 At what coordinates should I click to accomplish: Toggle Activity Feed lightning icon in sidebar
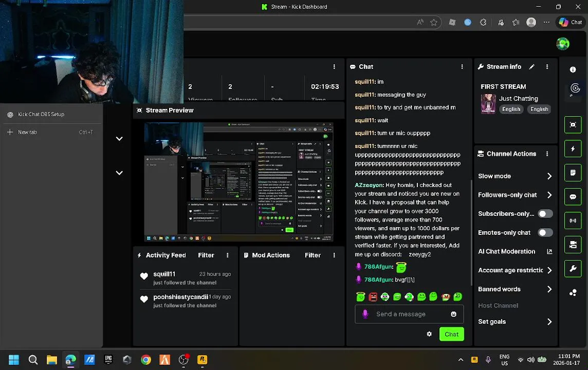pos(573,149)
